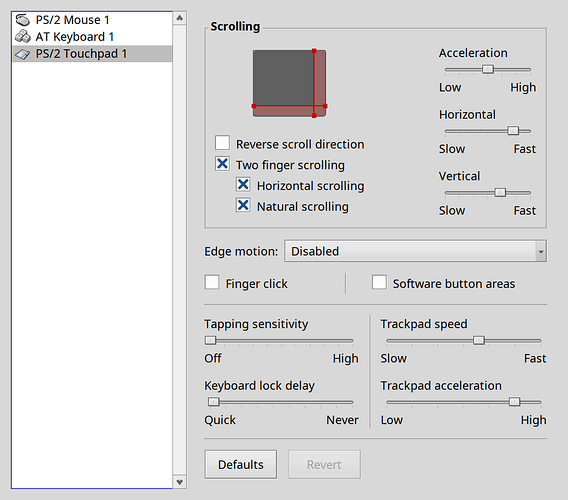
Task: Click the Horizontal scroll speed slider handle
Action: tap(513, 131)
